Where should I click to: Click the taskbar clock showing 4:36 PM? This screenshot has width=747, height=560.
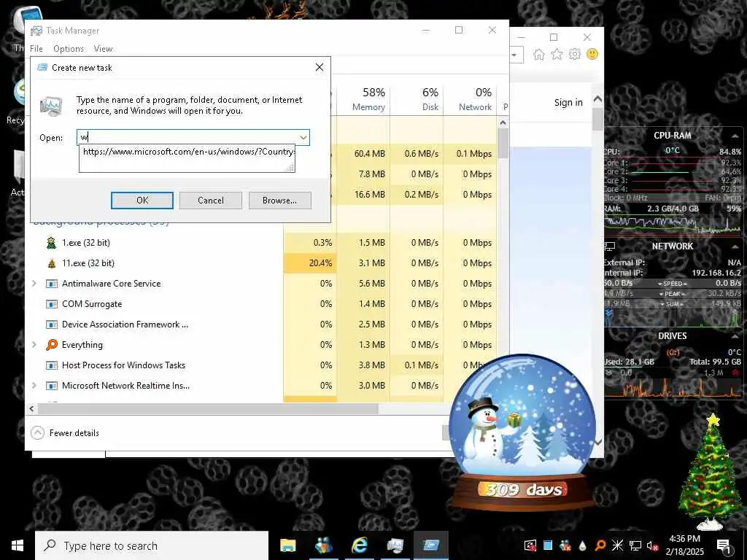(684, 545)
